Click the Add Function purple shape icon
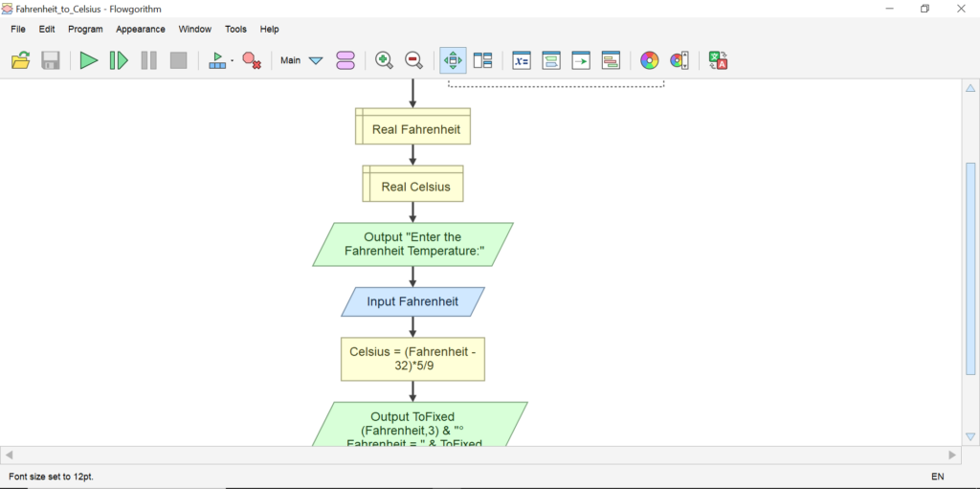This screenshot has height=489, width=980. coord(345,61)
